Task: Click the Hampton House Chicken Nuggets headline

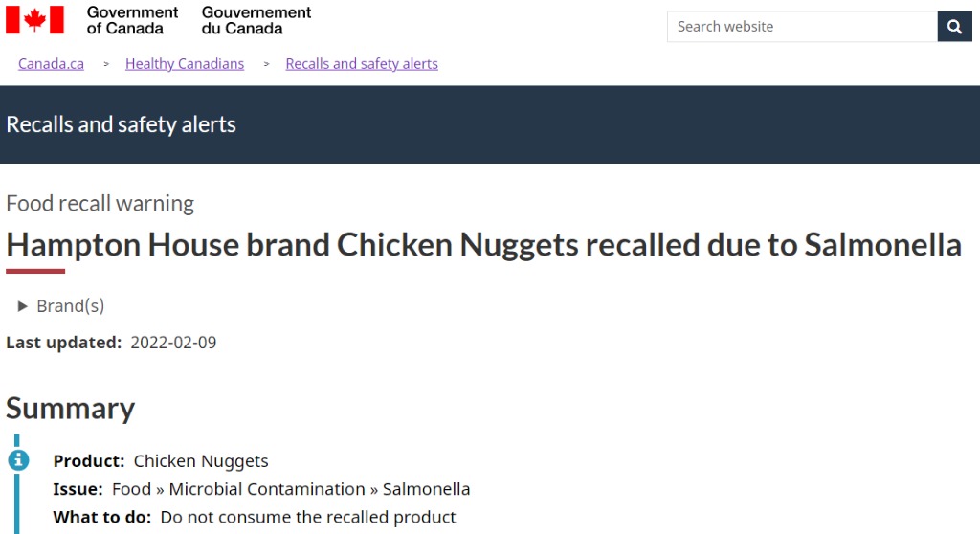Action: (483, 245)
